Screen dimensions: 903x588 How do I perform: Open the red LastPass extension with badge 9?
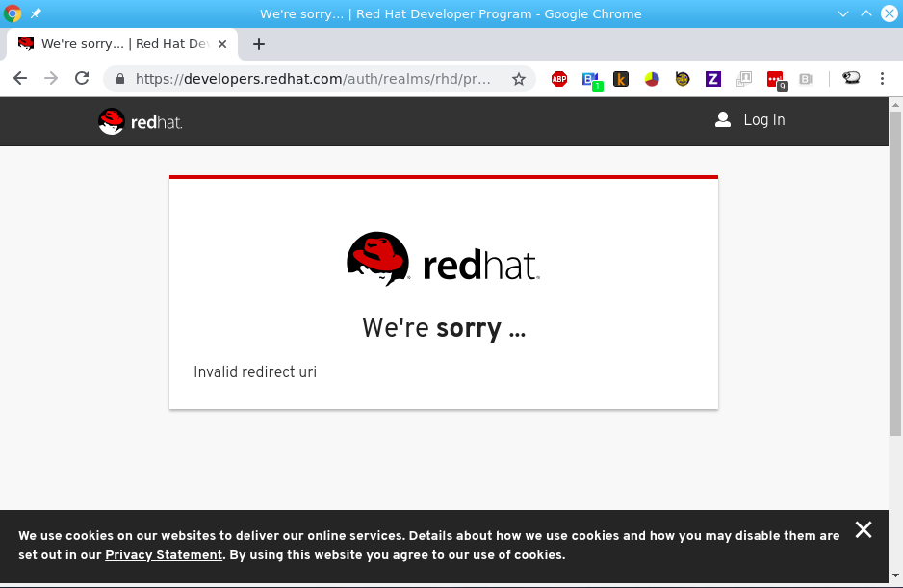(x=776, y=81)
